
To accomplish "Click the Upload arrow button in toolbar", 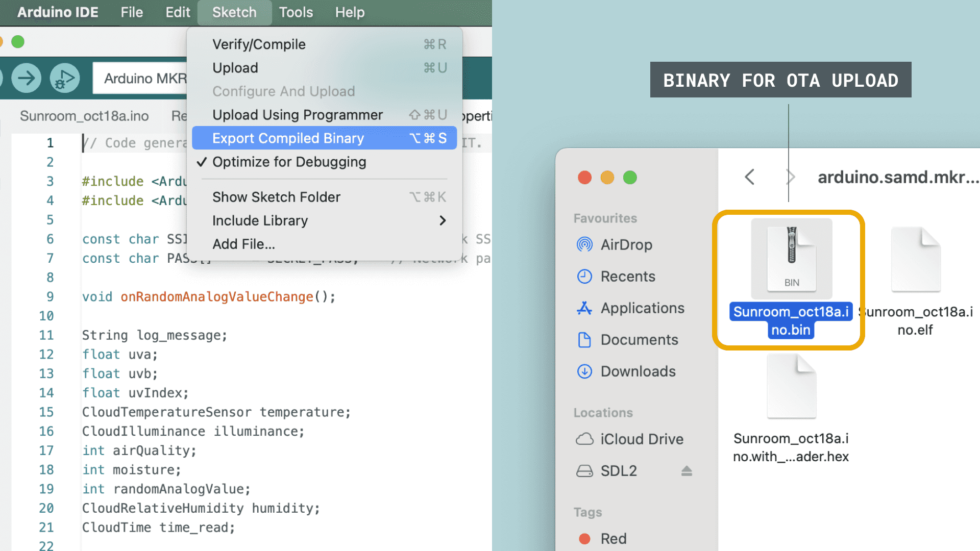I will click(x=26, y=78).
